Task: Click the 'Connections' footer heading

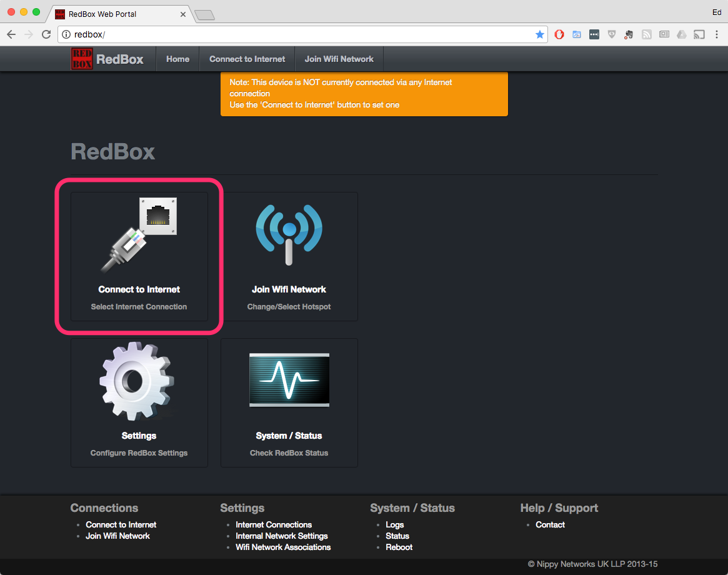Action: (x=104, y=507)
